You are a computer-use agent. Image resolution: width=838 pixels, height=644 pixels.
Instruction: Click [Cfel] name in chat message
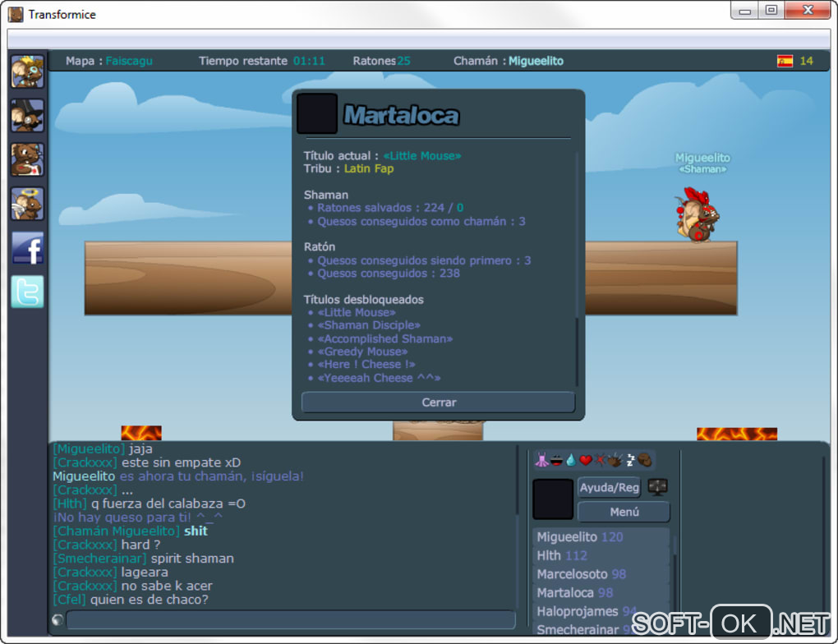coord(70,600)
